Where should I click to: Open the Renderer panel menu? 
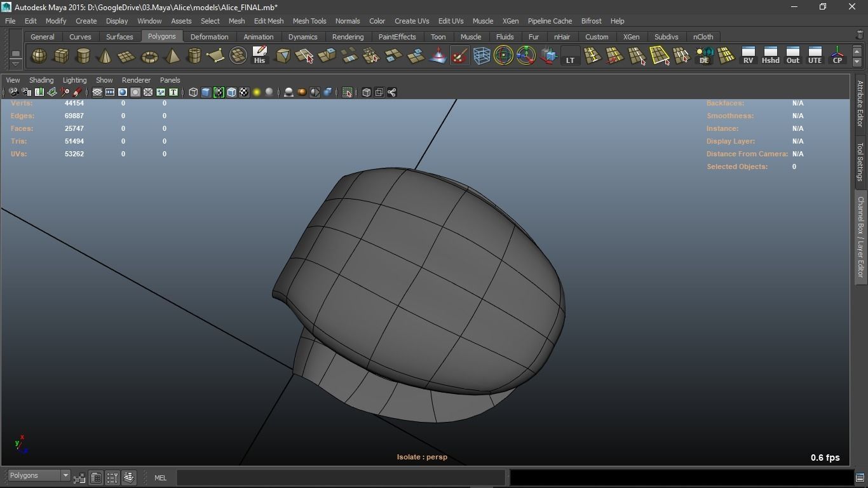pyautogui.click(x=136, y=80)
